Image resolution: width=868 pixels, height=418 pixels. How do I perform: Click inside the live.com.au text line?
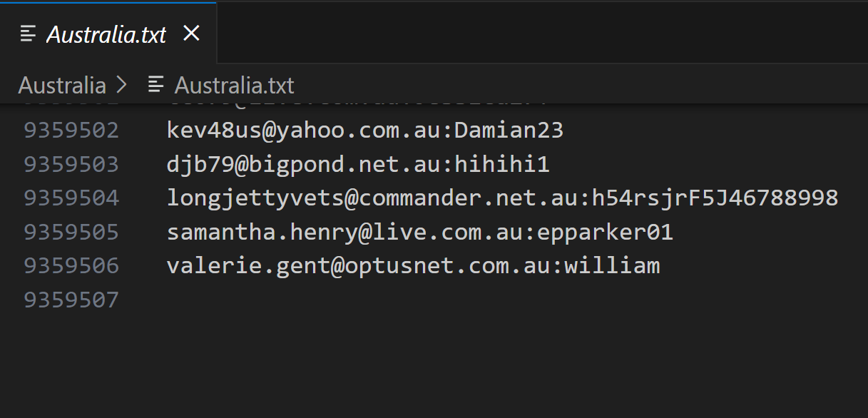(x=419, y=232)
